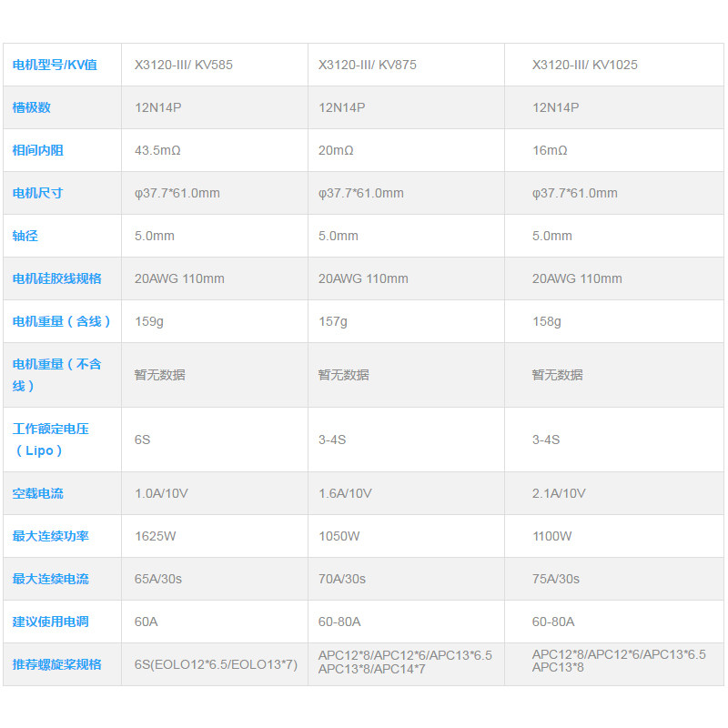Select the 最大连续电流 row label
728x728 pixels.
click(51, 579)
